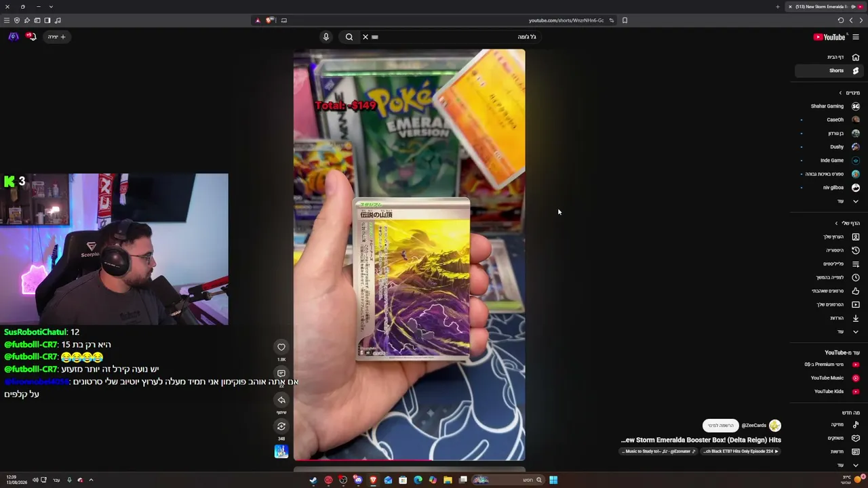Subscribe to the ZeeCards channel
The height and width of the screenshot is (488, 868).
[720, 426]
